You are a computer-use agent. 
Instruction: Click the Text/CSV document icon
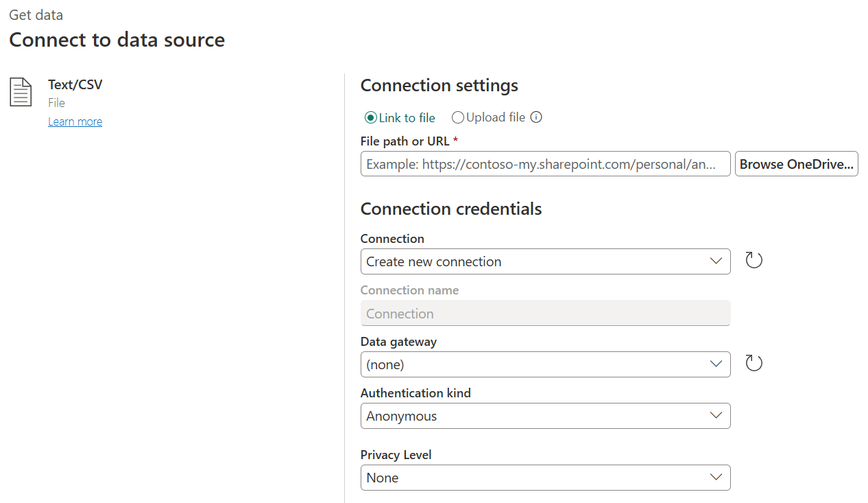pos(20,91)
